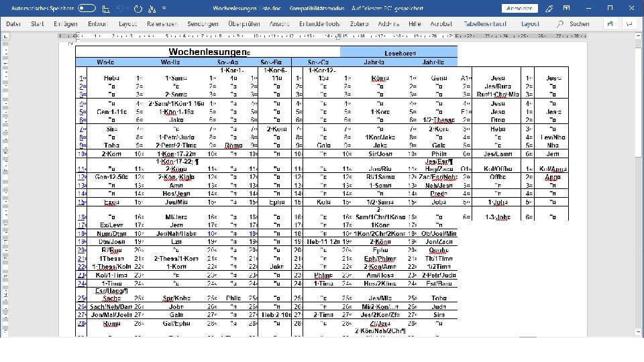
Task: Click the cell reading 1 Petr/Jud
Action: coord(176,137)
